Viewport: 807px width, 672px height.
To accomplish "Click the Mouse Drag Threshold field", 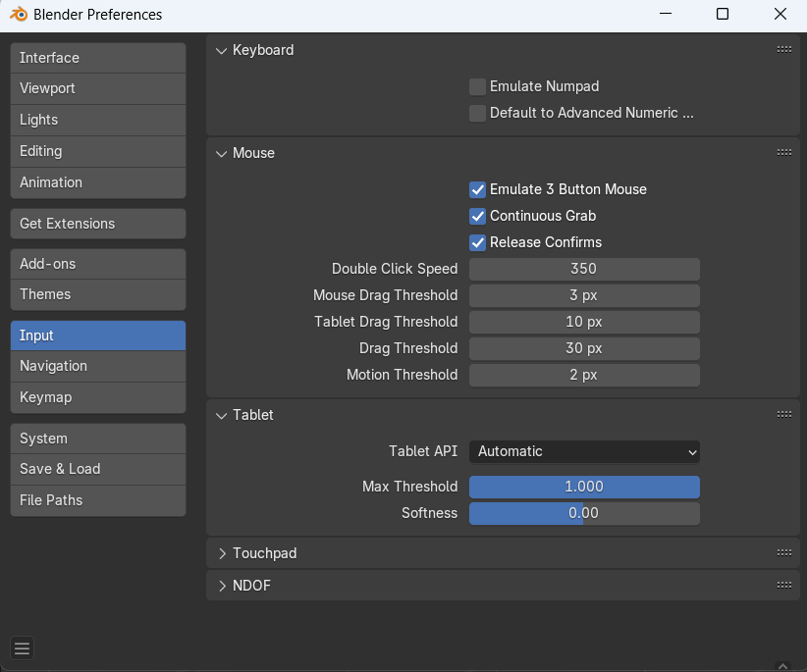I will coord(584,295).
